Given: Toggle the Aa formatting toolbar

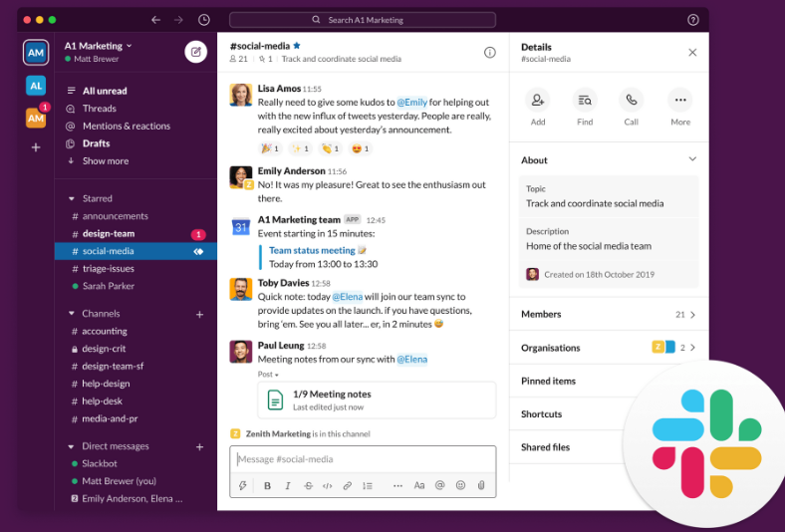Looking at the screenshot, I should coord(419,485).
